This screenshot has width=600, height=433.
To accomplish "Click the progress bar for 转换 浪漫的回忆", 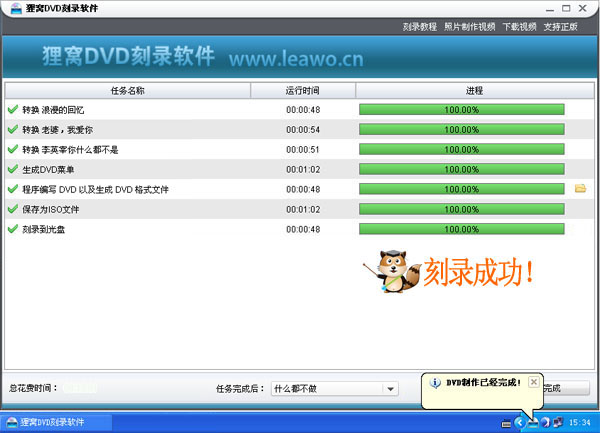I will click(461, 109).
